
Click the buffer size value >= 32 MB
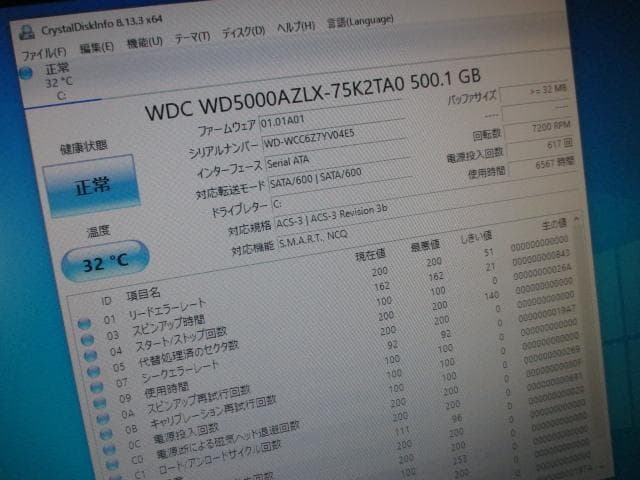pyautogui.click(x=533, y=92)
